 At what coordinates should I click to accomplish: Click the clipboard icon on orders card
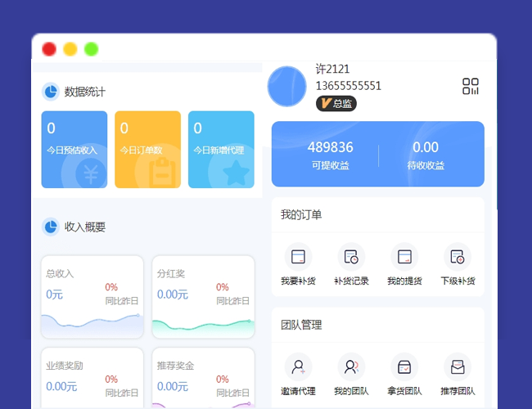[162, 172]
